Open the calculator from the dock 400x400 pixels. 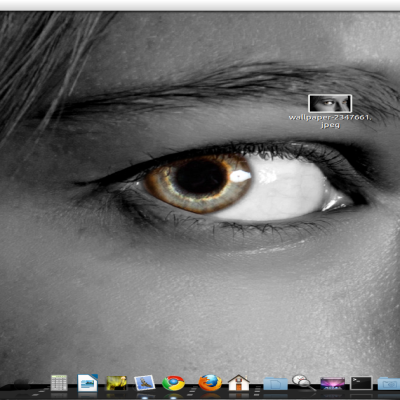[59, 383]
